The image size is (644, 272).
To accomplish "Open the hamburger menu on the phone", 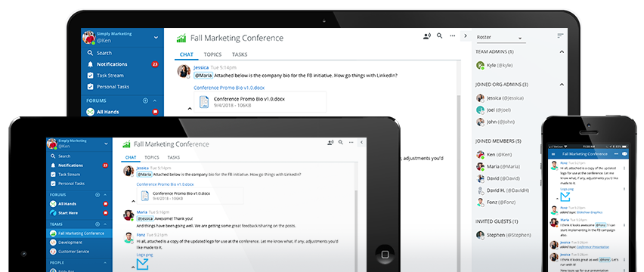I will click(x=553, y=154).
